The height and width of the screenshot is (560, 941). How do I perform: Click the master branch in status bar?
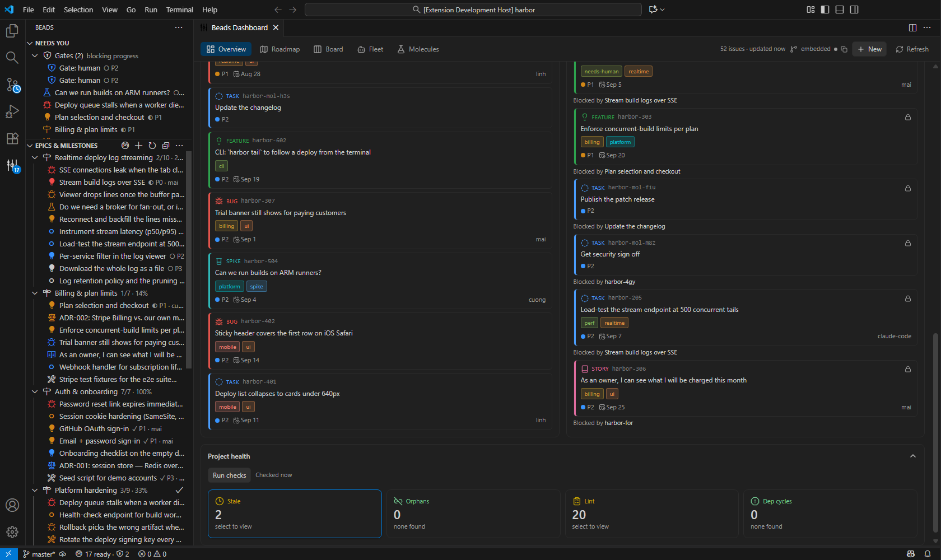tap(39, 554)
